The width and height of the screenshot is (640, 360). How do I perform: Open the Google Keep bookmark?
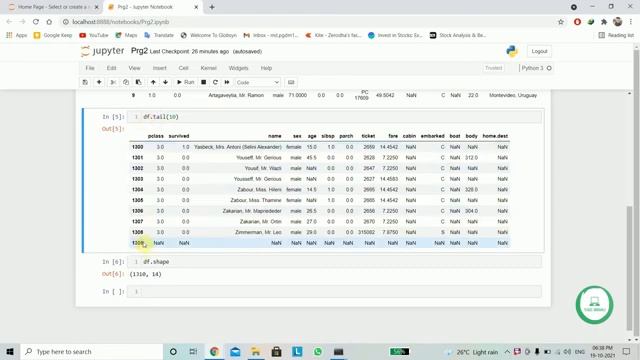coord(53,36)
